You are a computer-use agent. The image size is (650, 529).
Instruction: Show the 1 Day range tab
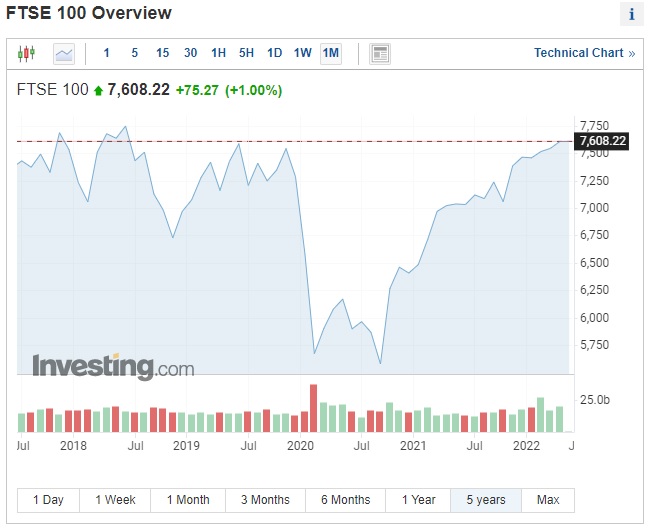pos(48,500)
